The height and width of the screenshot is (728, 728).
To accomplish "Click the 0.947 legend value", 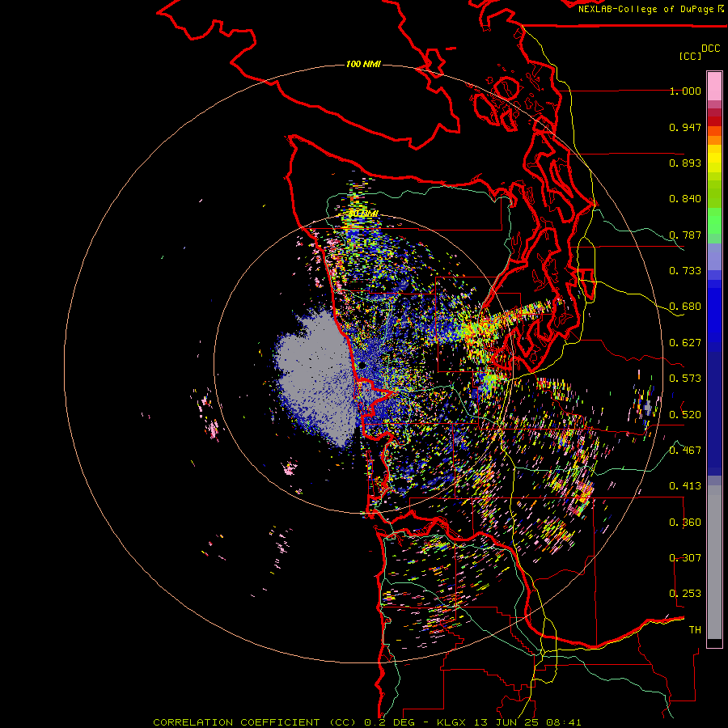I will (x=685, y=127).
